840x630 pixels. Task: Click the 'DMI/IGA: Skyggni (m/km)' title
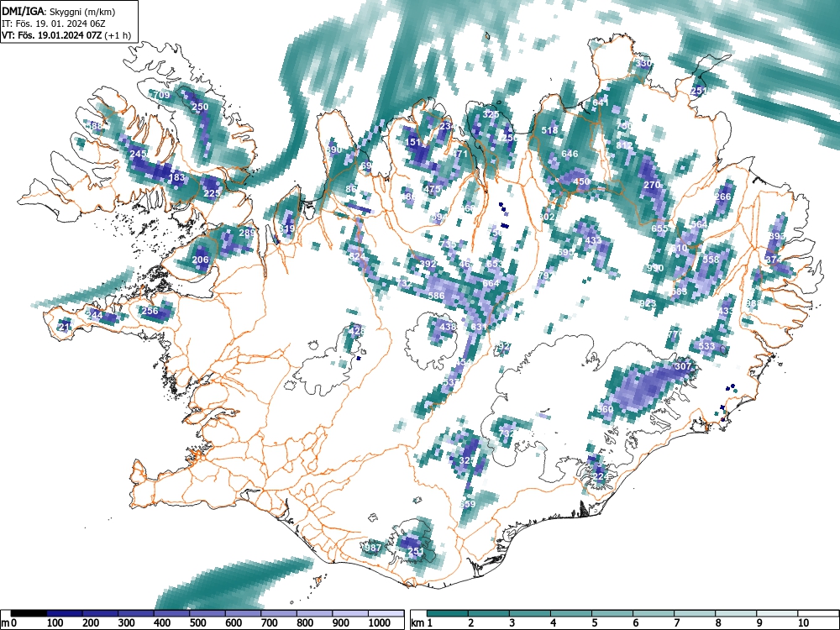59,11
